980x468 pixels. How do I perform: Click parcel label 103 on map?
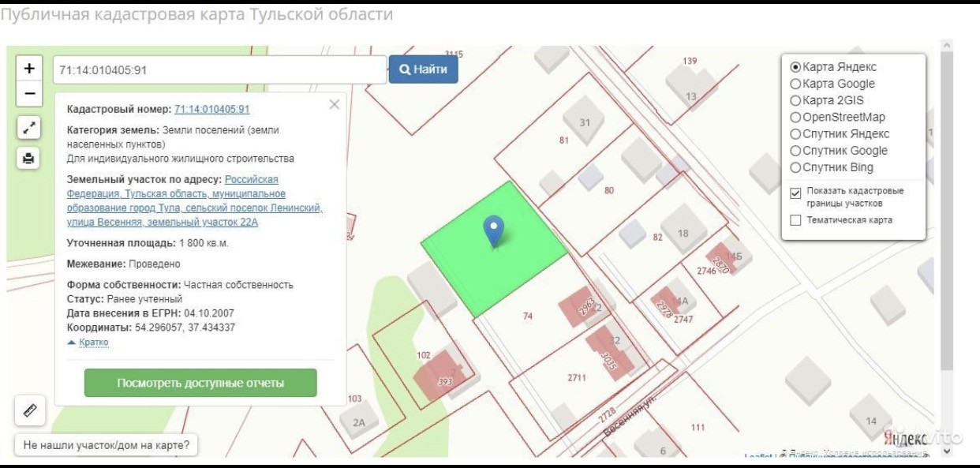(x=354, y=399)
